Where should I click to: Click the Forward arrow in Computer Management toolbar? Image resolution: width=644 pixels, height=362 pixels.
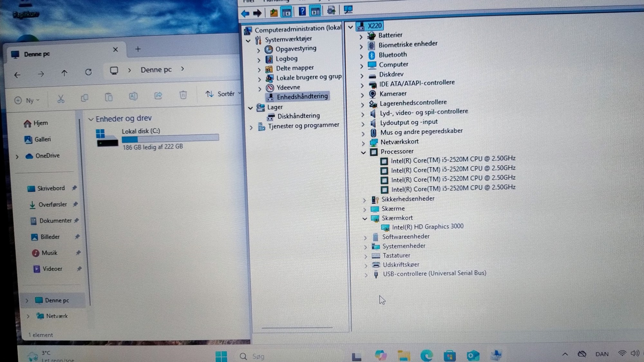[257, 13]
